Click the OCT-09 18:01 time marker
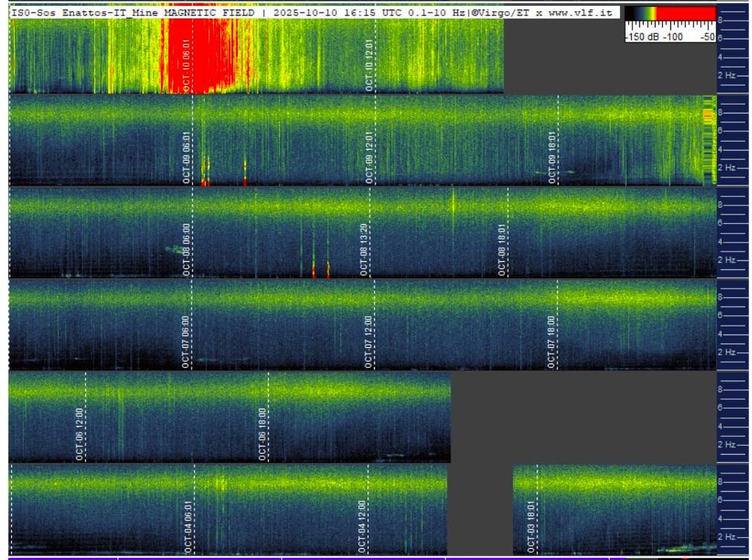The image size is (752, 560). click(552, 157)
